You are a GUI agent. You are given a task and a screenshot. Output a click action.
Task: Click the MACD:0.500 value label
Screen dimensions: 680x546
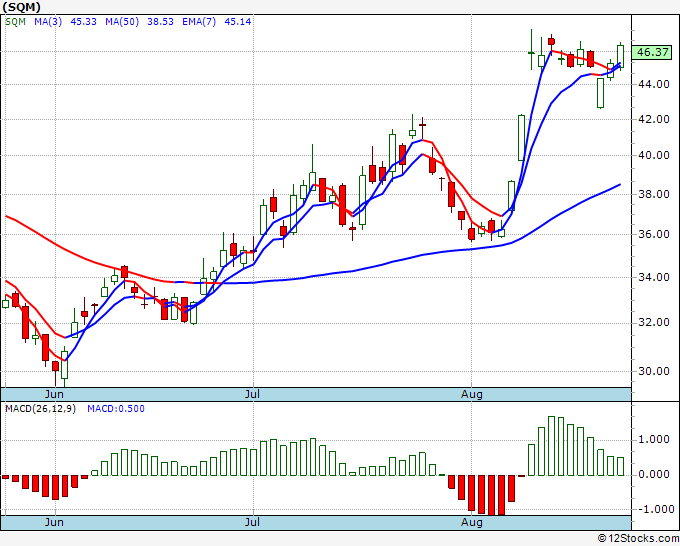point(116,409)
